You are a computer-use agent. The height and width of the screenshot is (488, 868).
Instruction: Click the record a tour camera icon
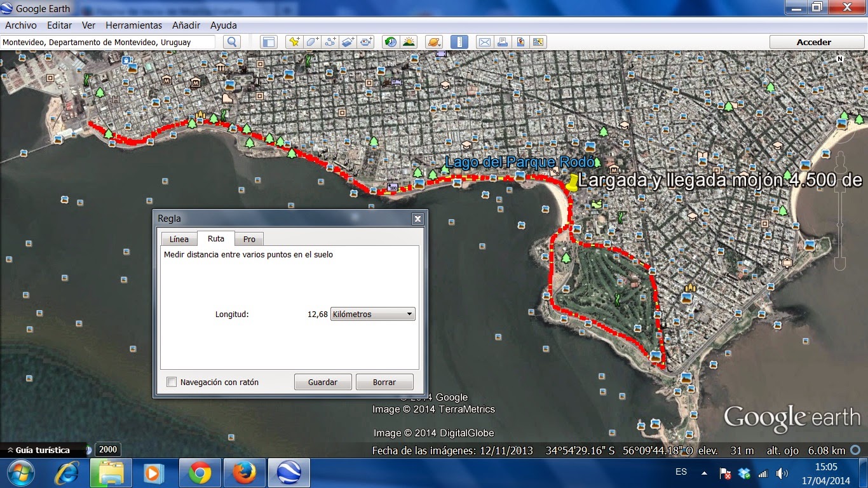[x=366, y=42]
